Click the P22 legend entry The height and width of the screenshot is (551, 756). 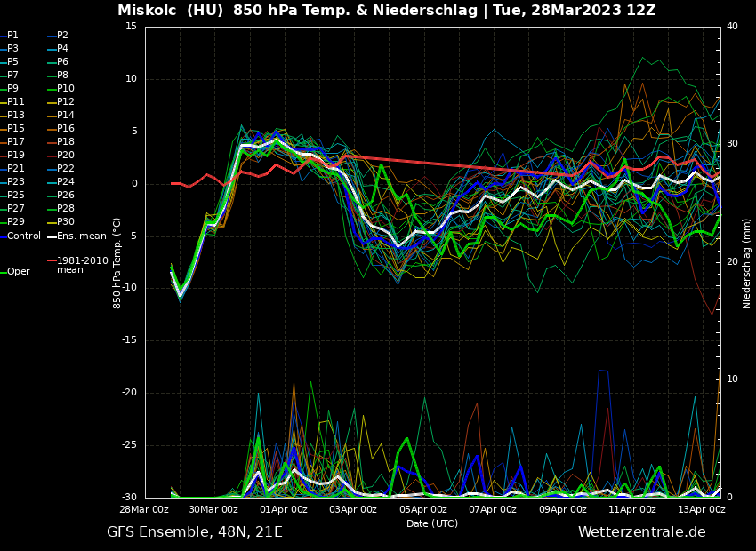[66, 169]
